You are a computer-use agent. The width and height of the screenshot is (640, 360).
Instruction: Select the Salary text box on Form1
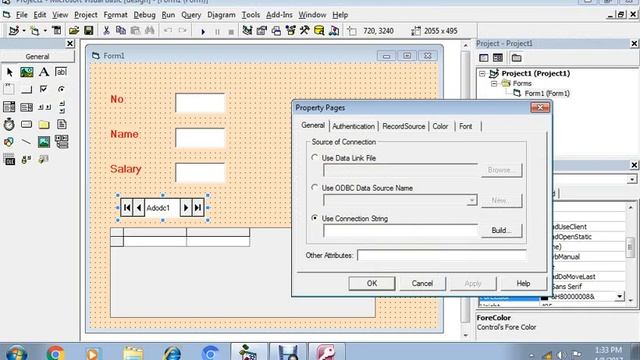[200, 172]
